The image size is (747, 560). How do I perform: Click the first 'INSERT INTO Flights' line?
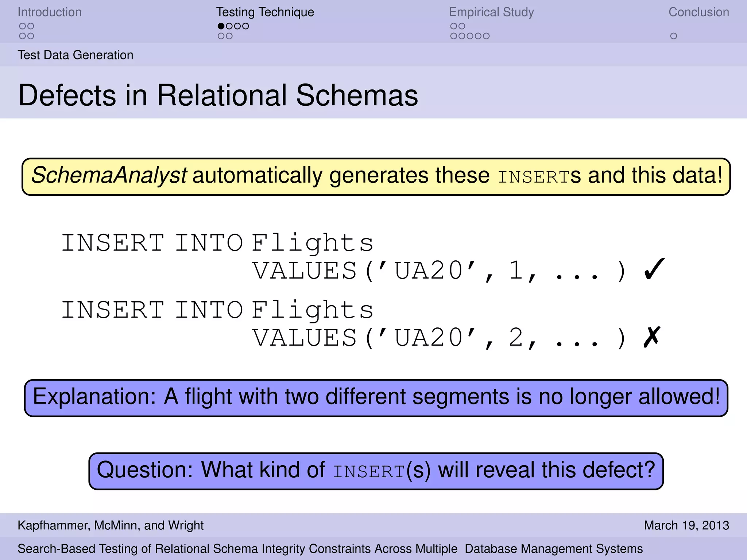217,243
